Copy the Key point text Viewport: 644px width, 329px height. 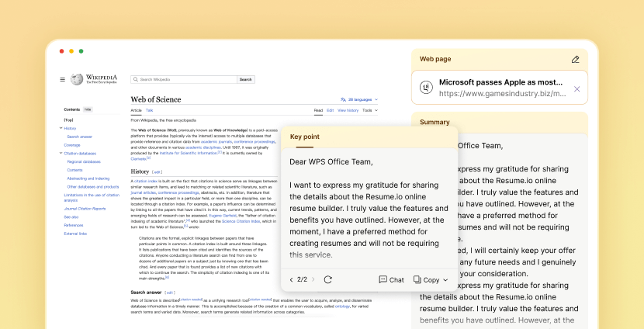(x=426, y=279)
